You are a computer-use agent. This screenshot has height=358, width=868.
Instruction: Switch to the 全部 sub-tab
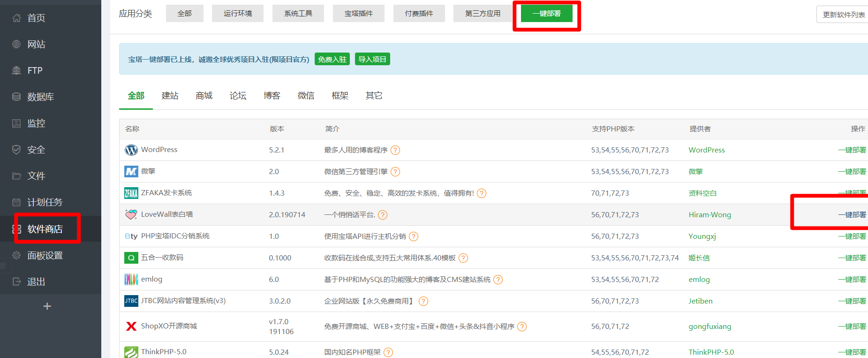pyautogui.click(x=136, y=96)
